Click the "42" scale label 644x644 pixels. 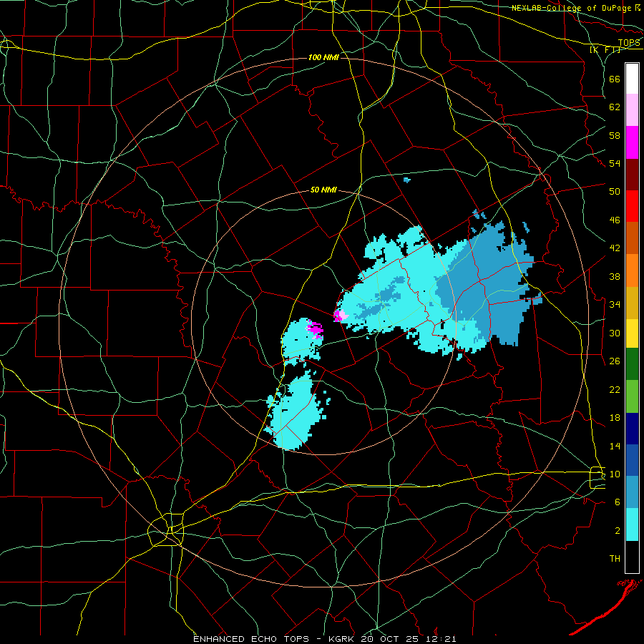[615, 248]
